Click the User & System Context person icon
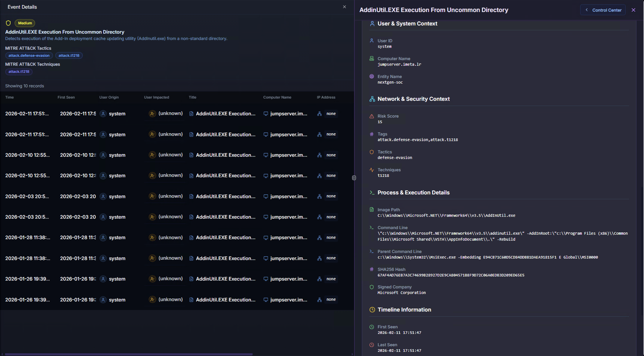Image resolution: width=644 pixels, height=356 pixels. pos(372,24)
